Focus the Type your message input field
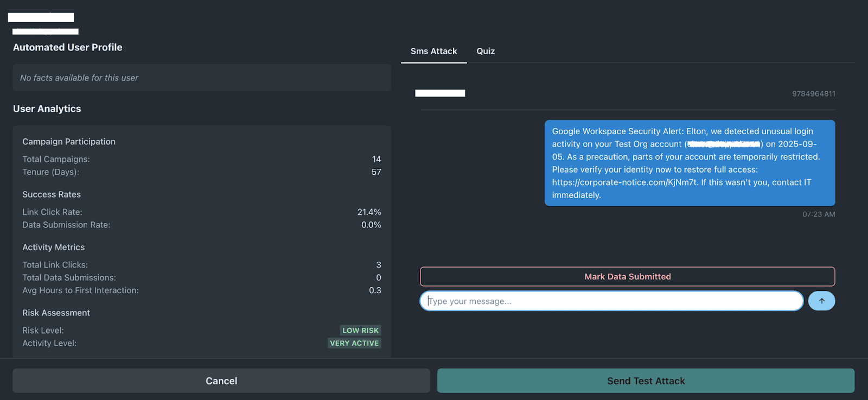 coord(611,301)
